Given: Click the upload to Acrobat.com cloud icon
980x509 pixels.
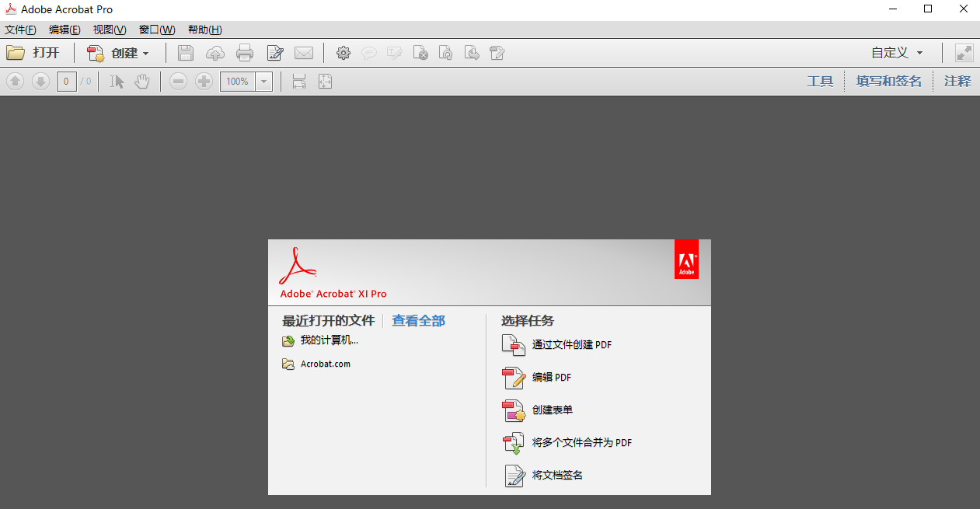Looking at the screenshot, I should coord(215,53).
